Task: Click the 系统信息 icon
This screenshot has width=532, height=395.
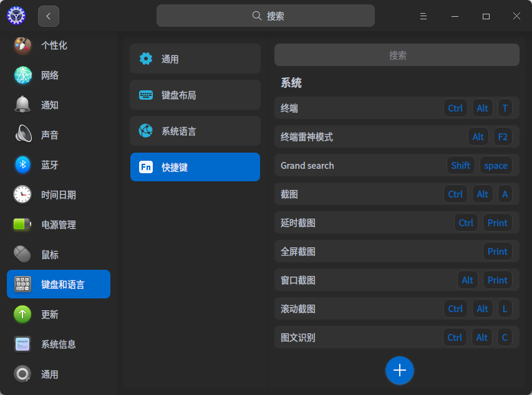Action: click(22, 344)
